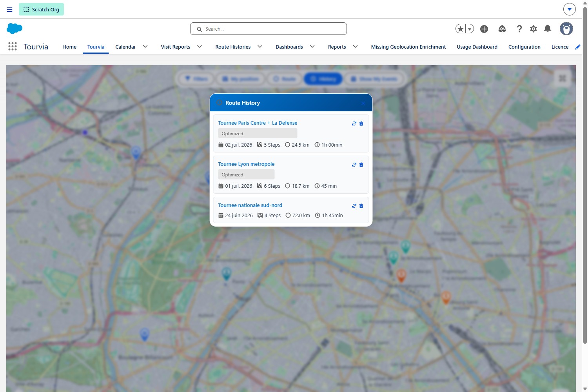The width and height of the screenshot is (588, 392).
Task: Click the page vertical scrollbar
Action: 585,174
